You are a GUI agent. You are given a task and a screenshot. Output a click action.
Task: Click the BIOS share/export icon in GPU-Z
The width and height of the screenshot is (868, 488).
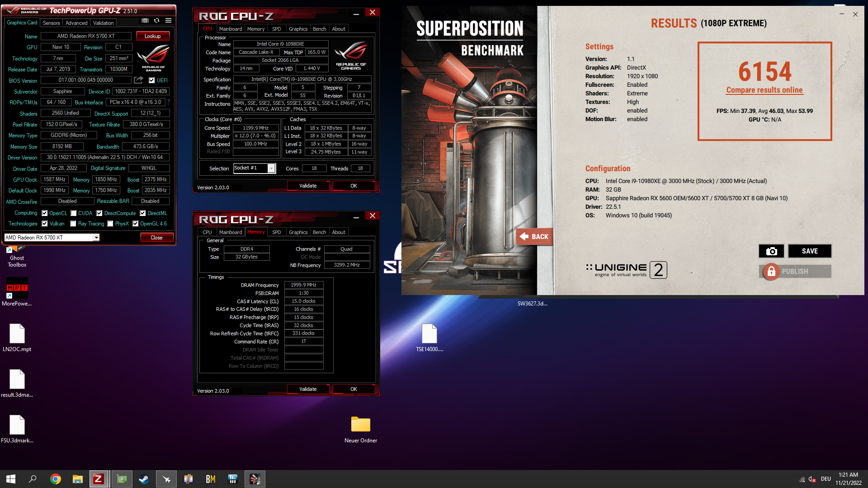tap(139, 80)
